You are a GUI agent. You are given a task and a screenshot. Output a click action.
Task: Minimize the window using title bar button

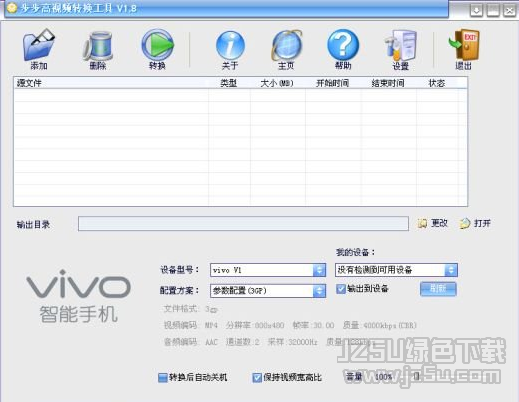pos(493,11)
